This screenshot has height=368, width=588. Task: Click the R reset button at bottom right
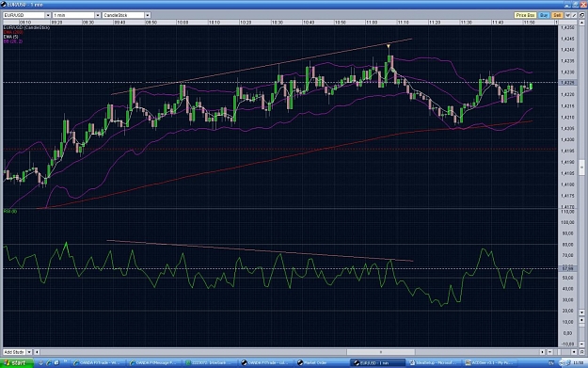coord(582,352)
